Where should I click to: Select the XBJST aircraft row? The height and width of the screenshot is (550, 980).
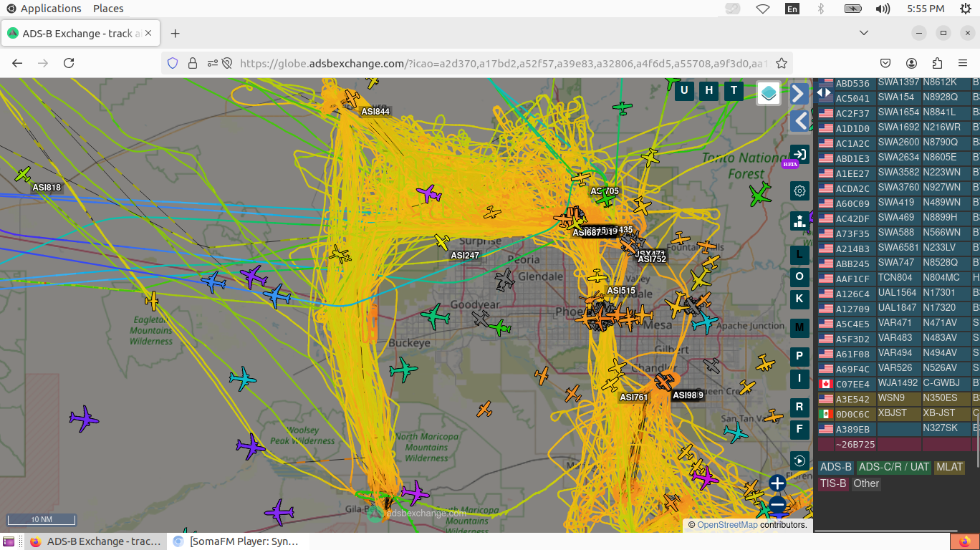click(x=898, y=414)
